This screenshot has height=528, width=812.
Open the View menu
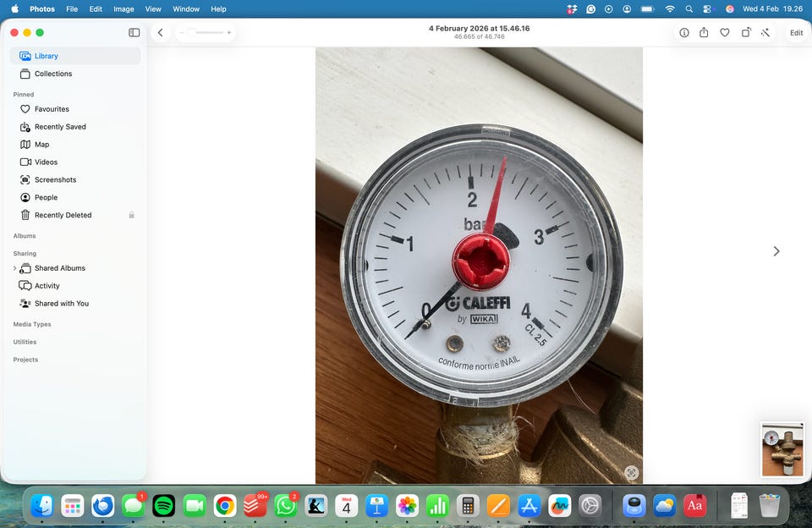[153, 8]
